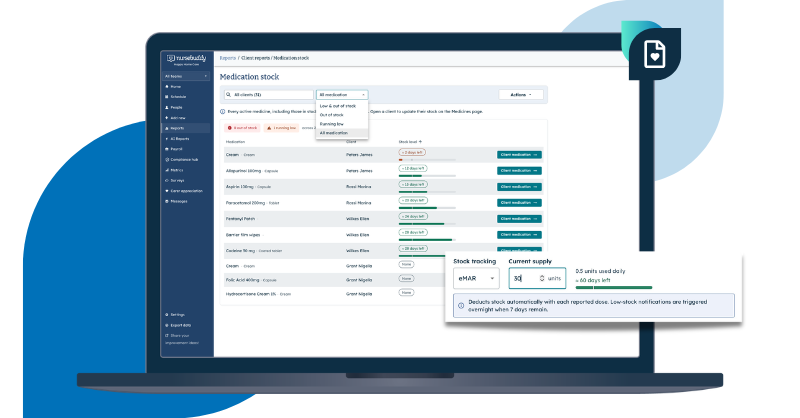Open the All teams dropdown
The image size is (800, 418).
pyautogui.click(x=186, y=76)
